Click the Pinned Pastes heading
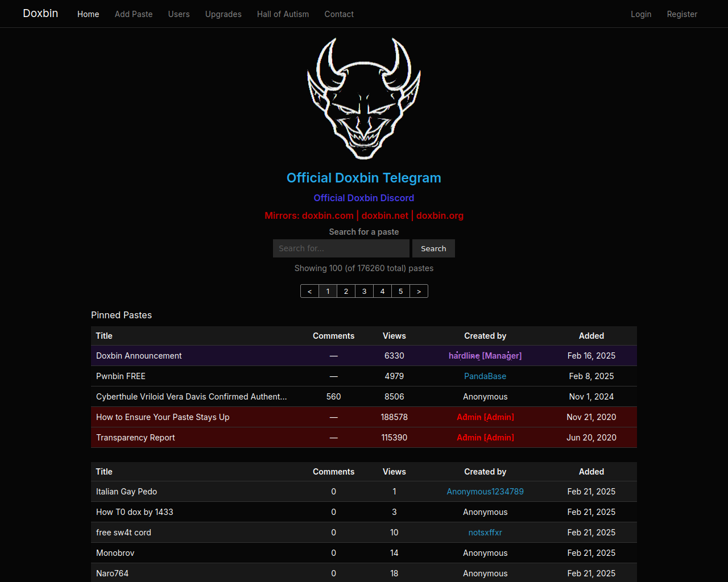This screenshot has width=728, height=582. point(121,315)
